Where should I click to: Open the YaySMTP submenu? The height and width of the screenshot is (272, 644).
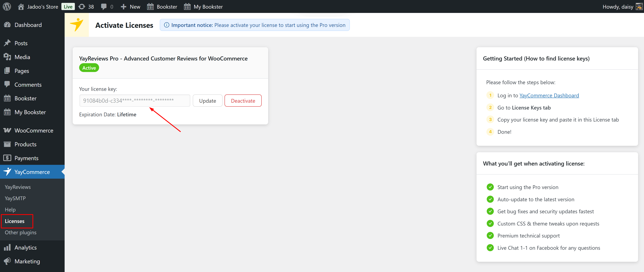(x=15, y=198)
